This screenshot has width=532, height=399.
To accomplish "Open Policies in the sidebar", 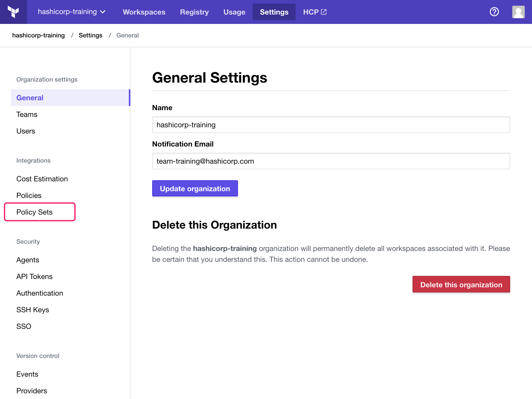I will pos(29,195).
